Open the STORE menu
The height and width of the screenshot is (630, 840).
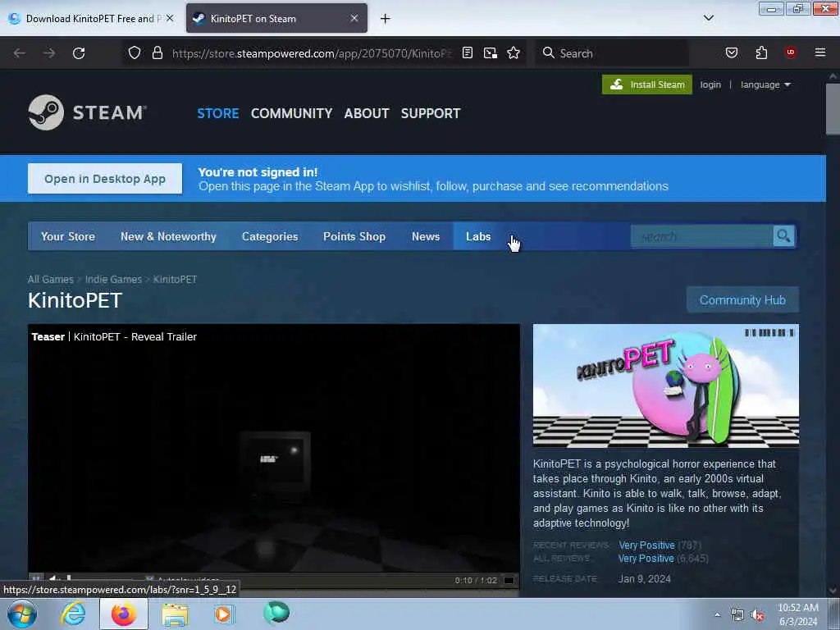218,113
